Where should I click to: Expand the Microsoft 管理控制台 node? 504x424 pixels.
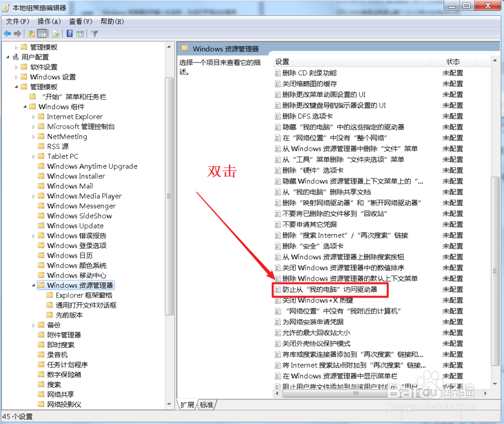[33, 127]
